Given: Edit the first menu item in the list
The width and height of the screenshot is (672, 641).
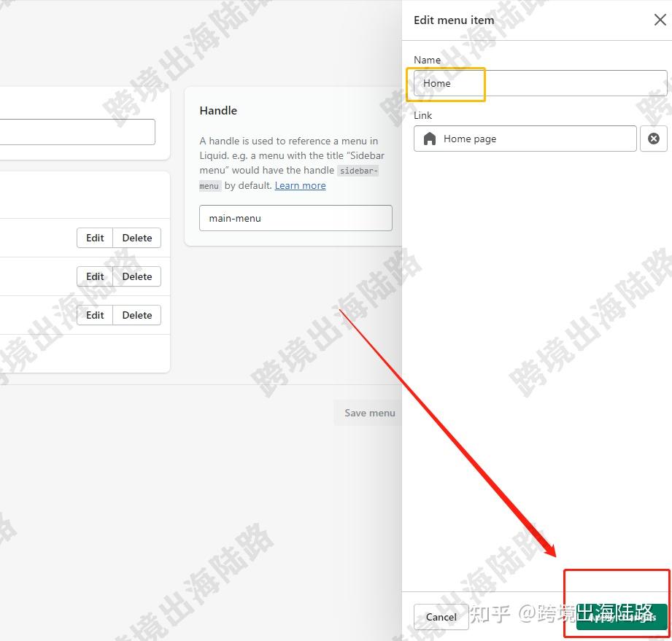Looking at the screenshot, I should click(95, 238).
